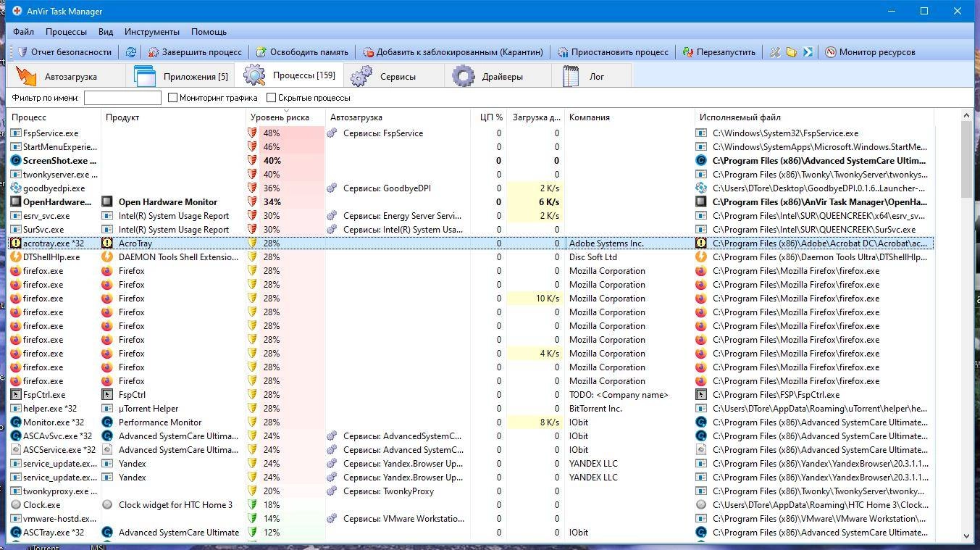This screenshot has width=980, height=550.
Task: Click the DTShellHlp.exe Daemon Tools icon
Action: (16, 257)
